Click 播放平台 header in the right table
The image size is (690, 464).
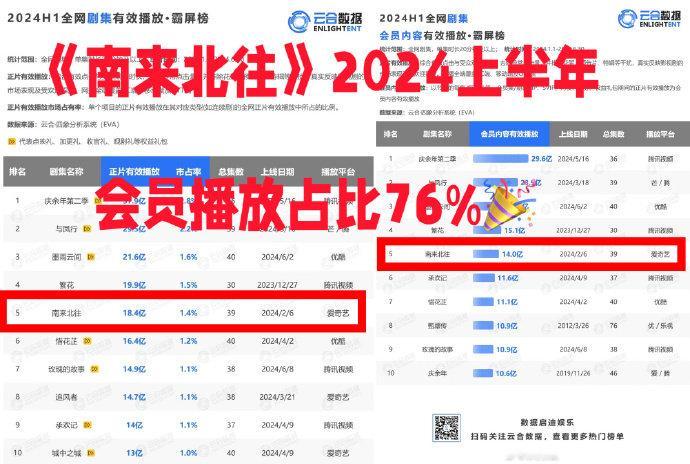[x=660, y=134]
